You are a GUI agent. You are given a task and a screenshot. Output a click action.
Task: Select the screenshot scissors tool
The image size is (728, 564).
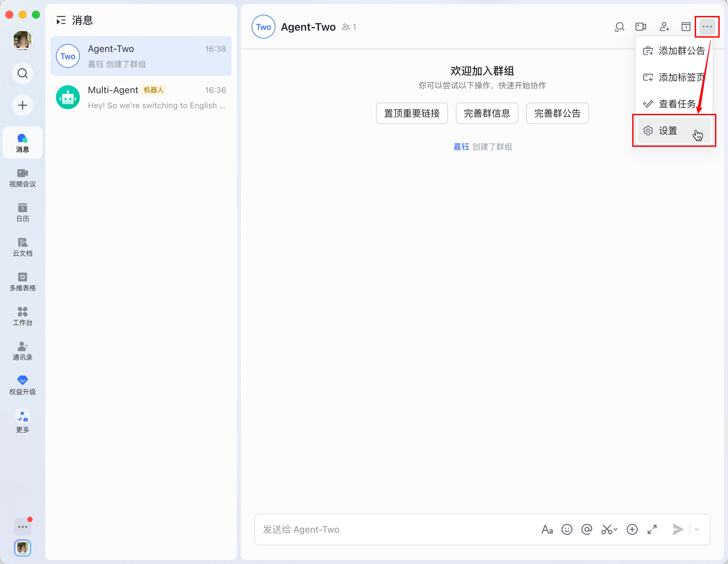607,529
